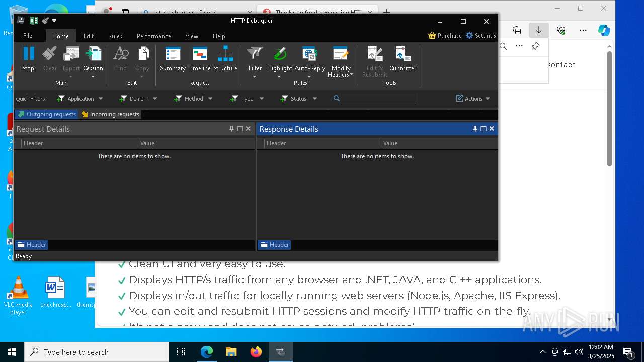Open the Actions dropdown menu

pyautogui.click(x=473, y=99)
